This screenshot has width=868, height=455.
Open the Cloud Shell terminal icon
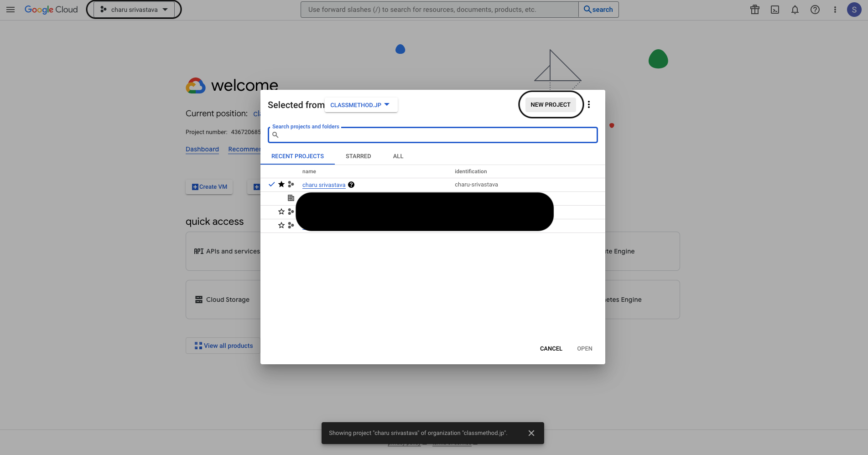click(774, 10)
